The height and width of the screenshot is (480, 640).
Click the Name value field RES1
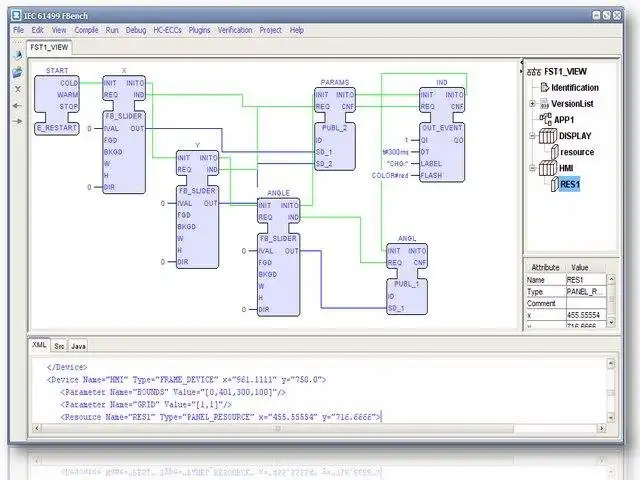coord(585,280)
